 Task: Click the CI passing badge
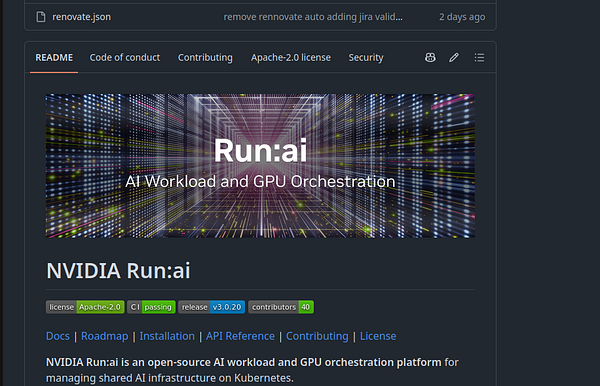click(151, 307)
